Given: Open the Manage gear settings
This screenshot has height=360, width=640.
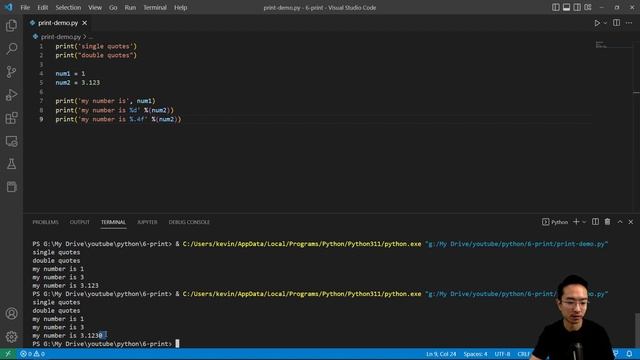Looking at the screenshot, I should 11,336.
